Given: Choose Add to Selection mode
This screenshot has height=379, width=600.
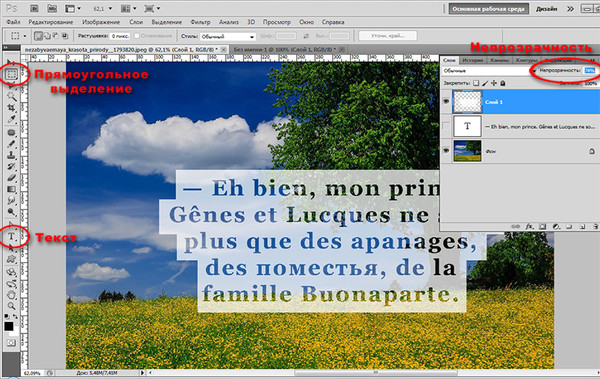Looking at the screenshot, I should click(x=47, y=36).
